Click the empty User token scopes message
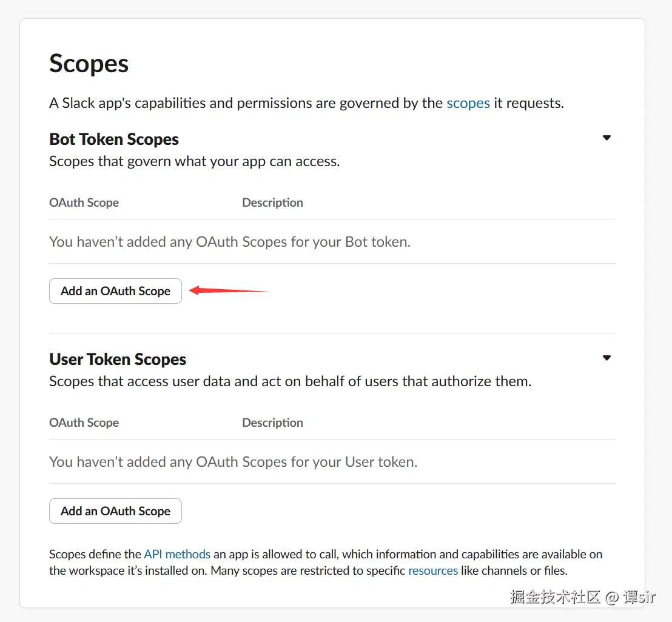 click(x=233, y=462)
